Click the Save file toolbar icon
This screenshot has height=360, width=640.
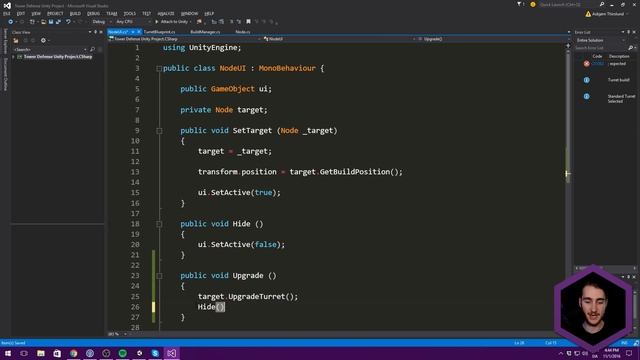click(x=51, y=22)
